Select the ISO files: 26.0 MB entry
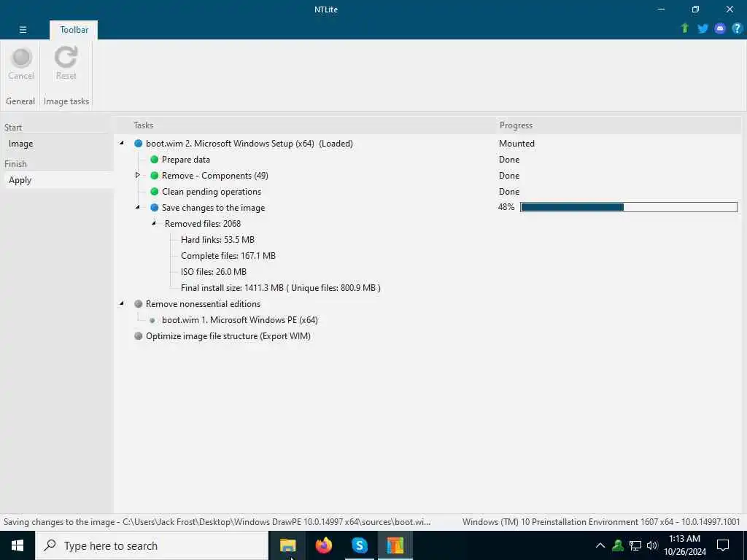This screenshot has width=747, height=560. pyautogui.click(x=214, y=272)
